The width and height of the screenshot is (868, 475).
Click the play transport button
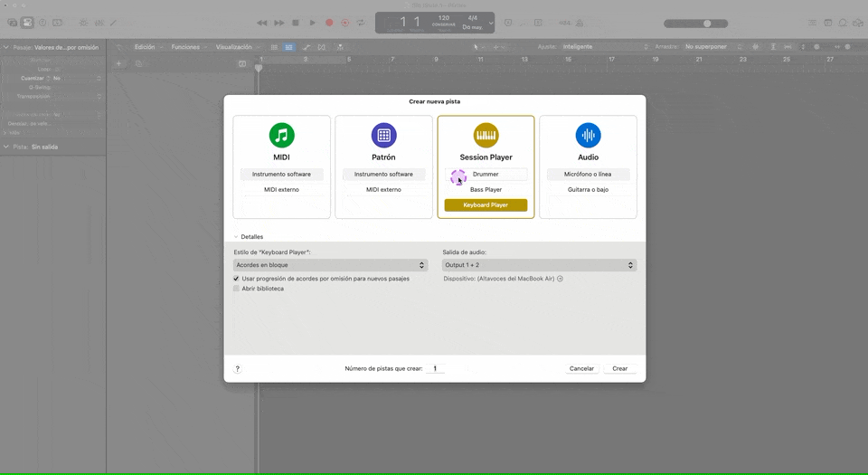(x=312, y=23)
